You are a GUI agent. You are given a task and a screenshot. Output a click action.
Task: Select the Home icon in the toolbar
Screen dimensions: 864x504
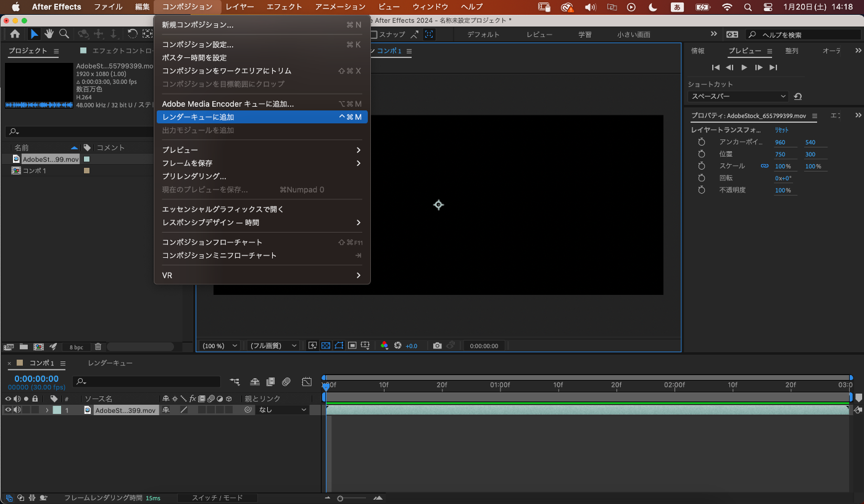click(x=15, y=34)
